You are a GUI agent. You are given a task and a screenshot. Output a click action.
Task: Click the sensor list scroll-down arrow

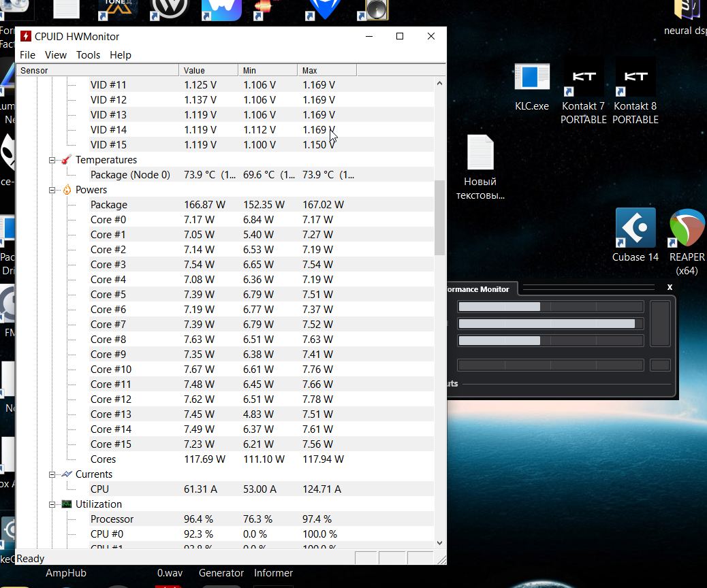tap(439, 543)
